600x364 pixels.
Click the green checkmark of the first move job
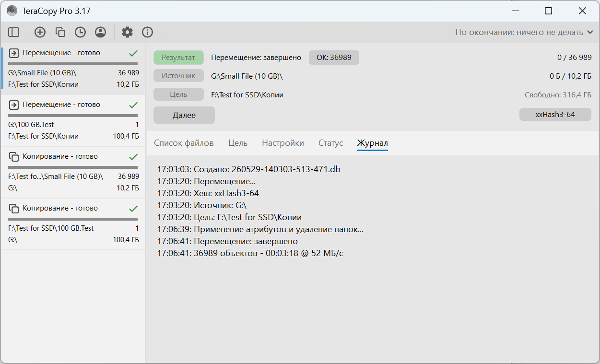pos(134,53)
